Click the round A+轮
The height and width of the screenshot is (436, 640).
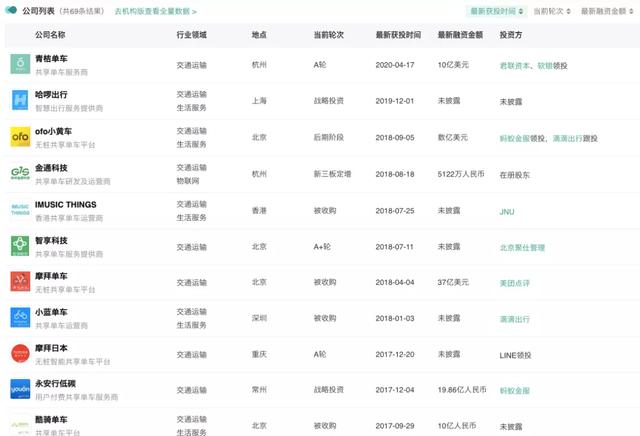322,247
